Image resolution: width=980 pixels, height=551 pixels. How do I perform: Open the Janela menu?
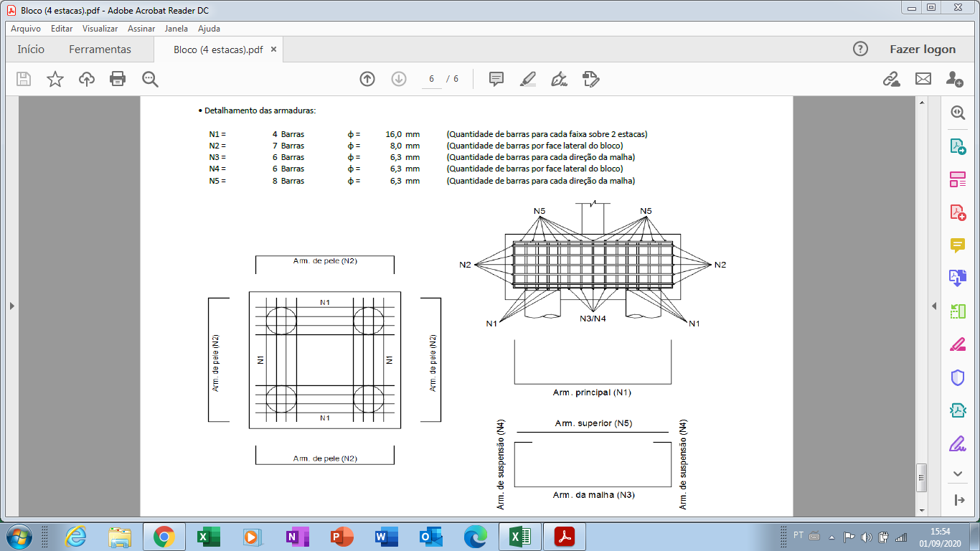[176, 29]
